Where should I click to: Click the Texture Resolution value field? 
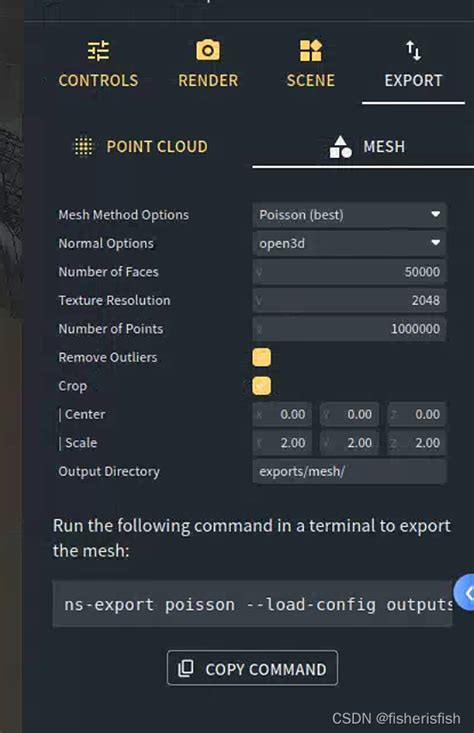pos(349,300)
